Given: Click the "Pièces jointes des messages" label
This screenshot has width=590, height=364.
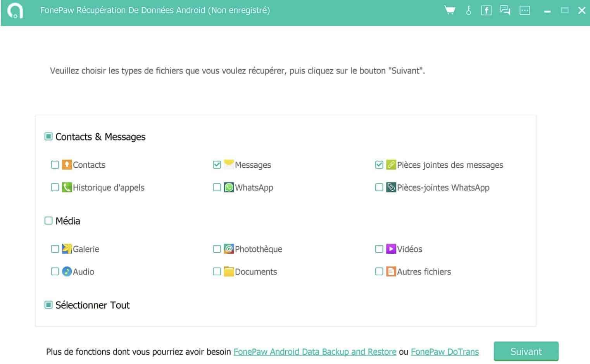Looking at the screenshot, I should tap(450, 165).
